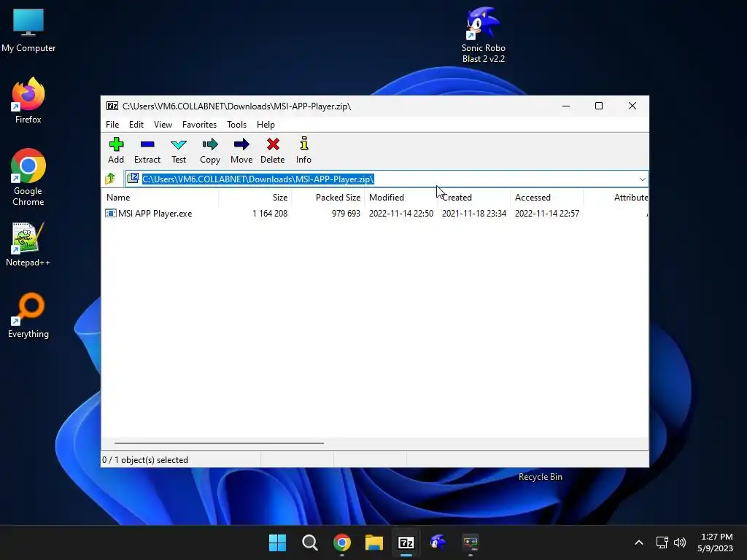The width and height of the screenshot is (747, 560).
Task: Open the Edit menu
Action: pyautogui.click(x=136, y=124)
